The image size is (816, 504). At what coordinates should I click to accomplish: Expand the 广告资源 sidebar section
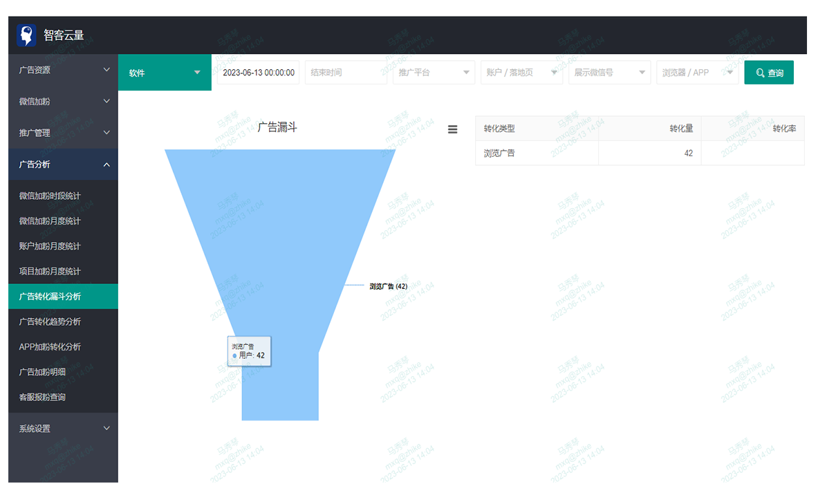[63, 70]
